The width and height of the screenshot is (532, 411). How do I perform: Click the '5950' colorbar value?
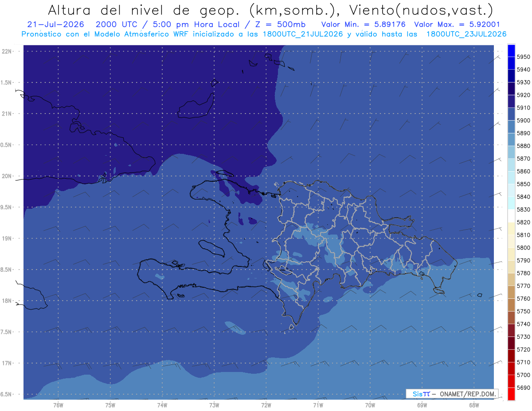click(523, 57)
